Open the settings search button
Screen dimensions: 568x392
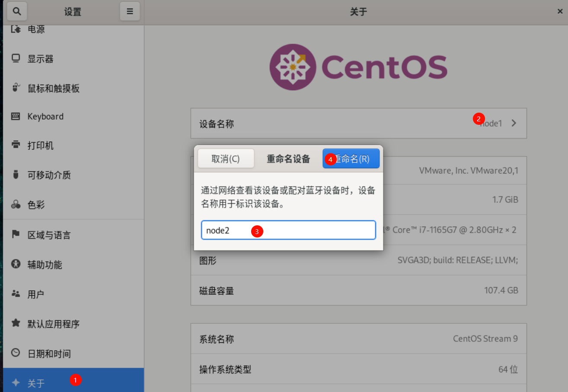pos(17,12)
